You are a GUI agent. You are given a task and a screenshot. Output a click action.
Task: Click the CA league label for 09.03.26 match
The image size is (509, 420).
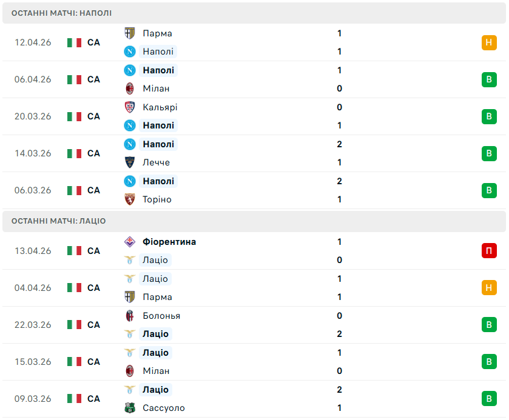click(x=93, y=399)
